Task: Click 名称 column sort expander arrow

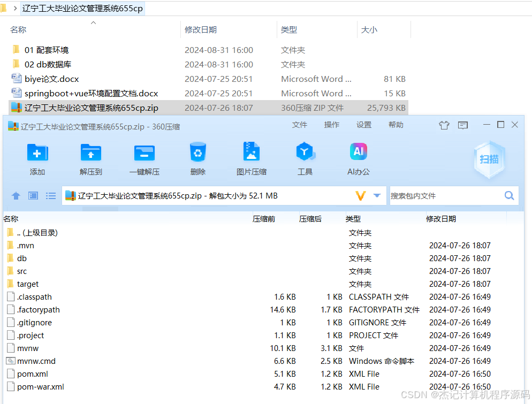Action: (92, 23)
